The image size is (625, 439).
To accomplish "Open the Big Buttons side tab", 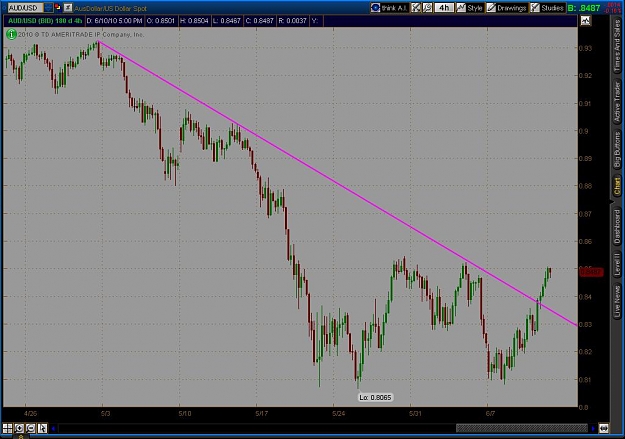I will coord(617,150).
